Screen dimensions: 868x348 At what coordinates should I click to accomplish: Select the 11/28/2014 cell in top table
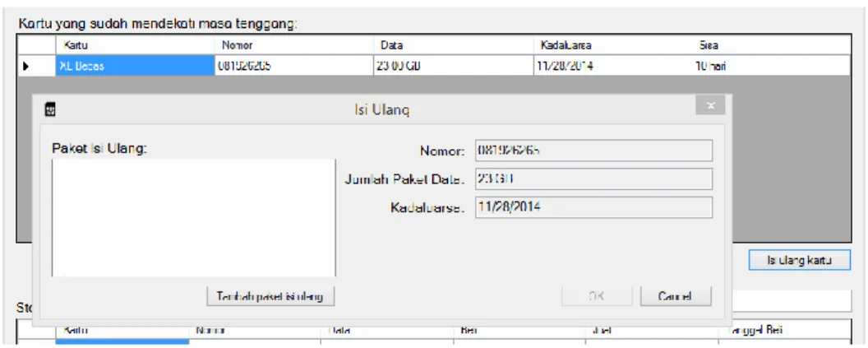[x=612, y=66]
